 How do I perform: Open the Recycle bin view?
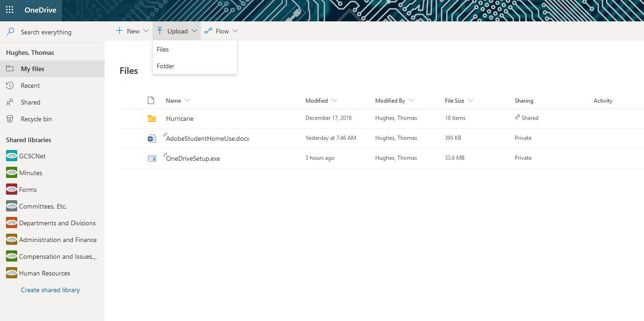[52, 119]
